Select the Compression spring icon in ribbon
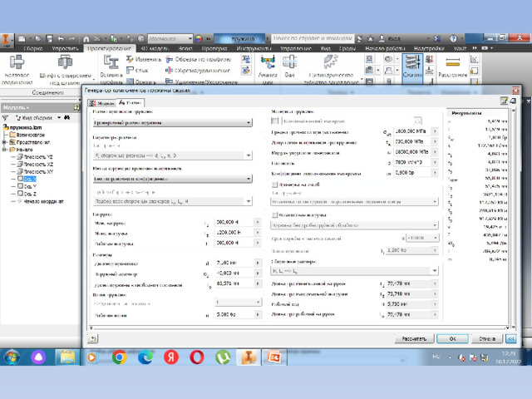532x399 pixels. pyautogui.click(x=412, y=64)
